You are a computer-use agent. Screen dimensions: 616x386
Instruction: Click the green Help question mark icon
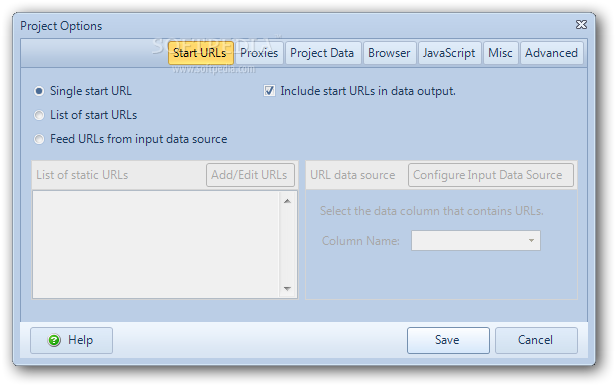pyautogui.click(x=54, y=340)
